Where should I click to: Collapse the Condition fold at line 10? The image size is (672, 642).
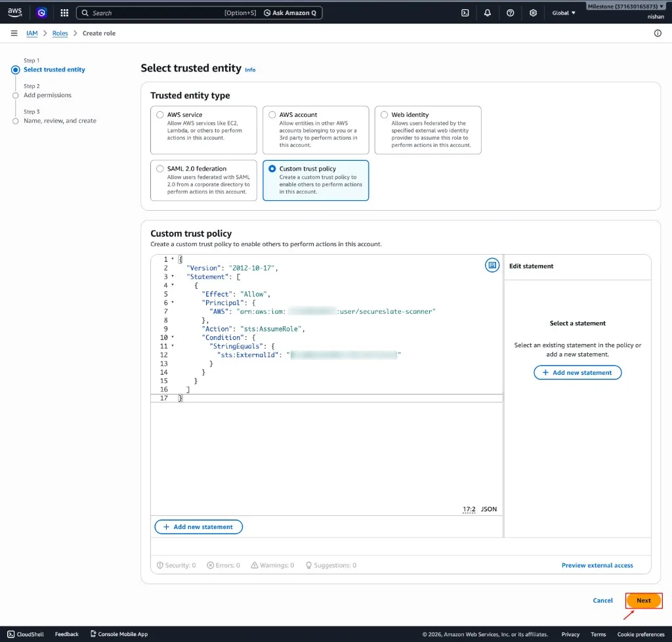click(x=173, y=337)
